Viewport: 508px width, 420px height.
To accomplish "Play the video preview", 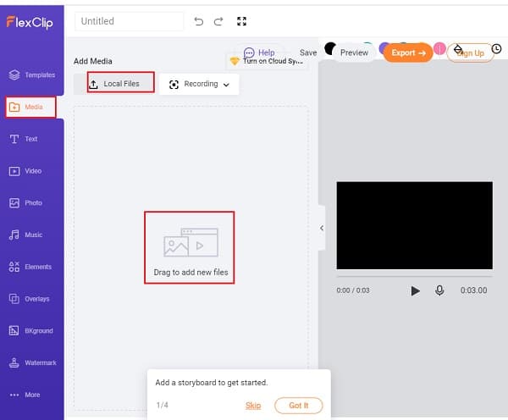I will 415,290.
